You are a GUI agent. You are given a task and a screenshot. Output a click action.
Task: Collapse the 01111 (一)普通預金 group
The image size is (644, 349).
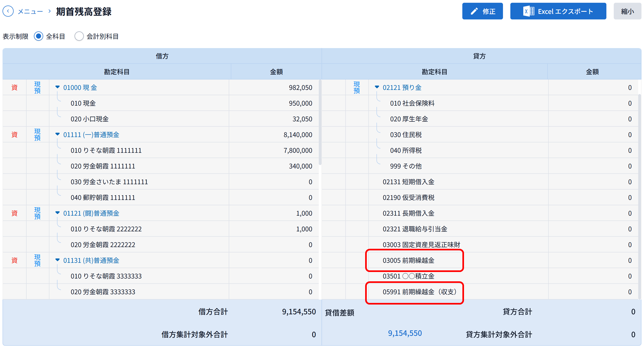click(57, 134)
